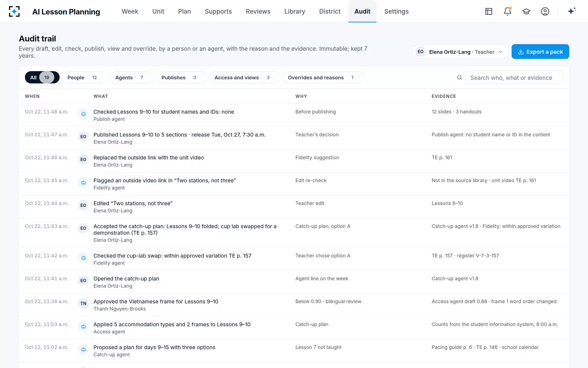Click TN avatar for Thanh Nguyen-Brooks
Screen dimensions: 588x368
coord(83,304)
